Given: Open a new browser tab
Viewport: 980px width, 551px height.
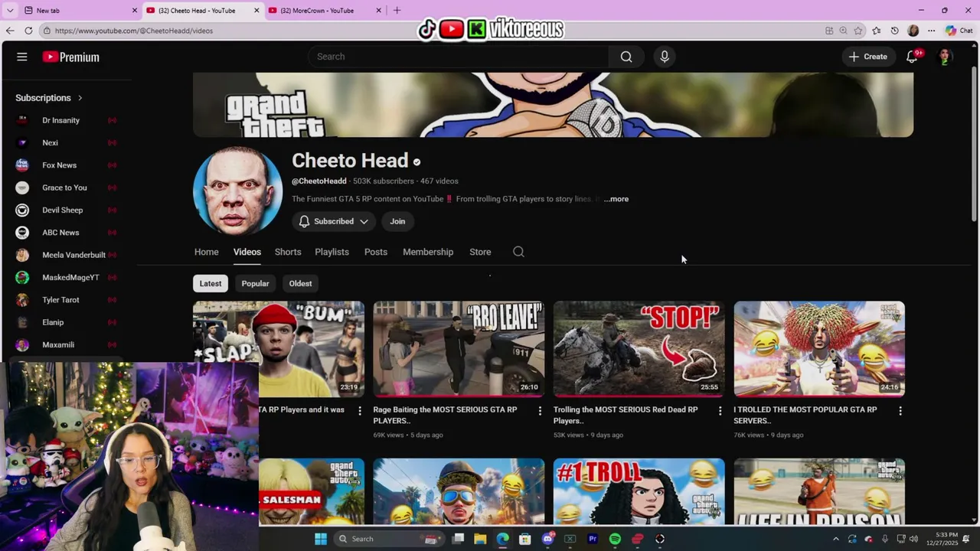Looking at the screenshot, I should (x=397, y=10).
